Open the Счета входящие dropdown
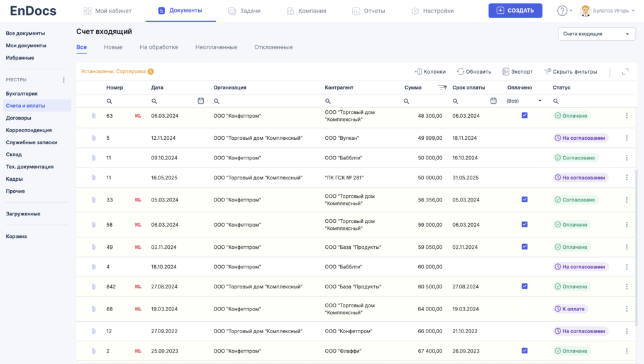Screen dimensions: 644x364 [596, 34]
